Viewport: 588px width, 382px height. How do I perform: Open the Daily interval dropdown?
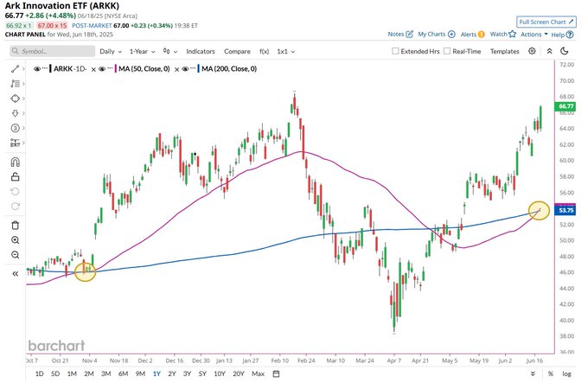click(x=109, y=52)
